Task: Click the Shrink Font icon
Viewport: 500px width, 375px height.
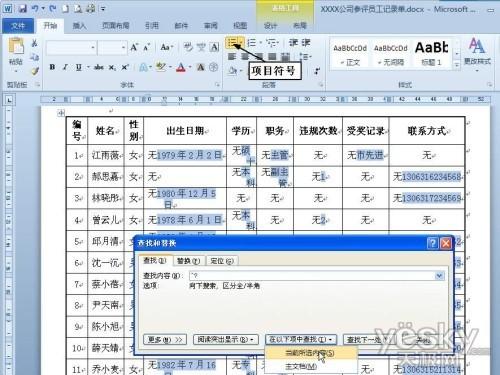Action: pos(147,47)
